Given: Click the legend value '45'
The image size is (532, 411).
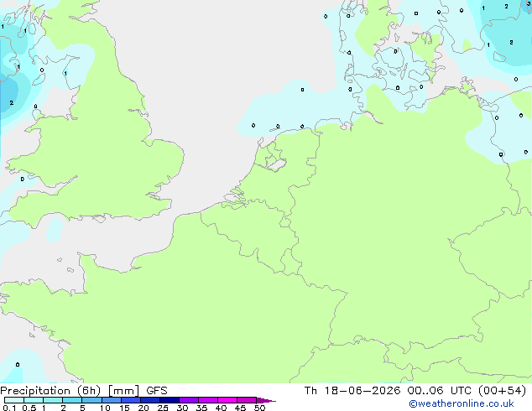Looking at the screenshot, I should pyautogui.click(x=241, y=408).
